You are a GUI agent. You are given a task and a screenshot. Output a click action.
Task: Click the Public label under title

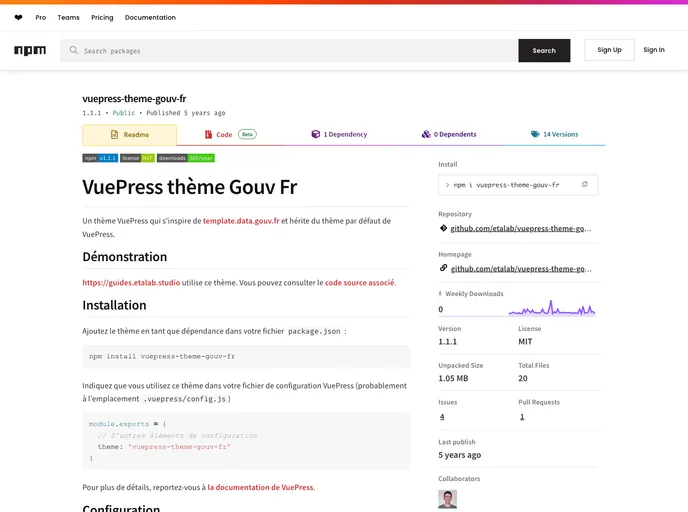(x=124, y=113)
